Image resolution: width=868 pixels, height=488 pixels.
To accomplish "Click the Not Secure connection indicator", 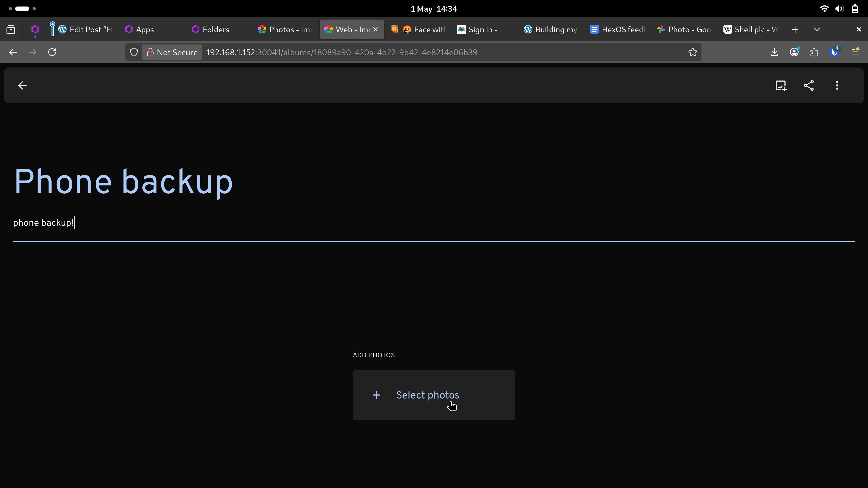I will click(x=172, y=52).
